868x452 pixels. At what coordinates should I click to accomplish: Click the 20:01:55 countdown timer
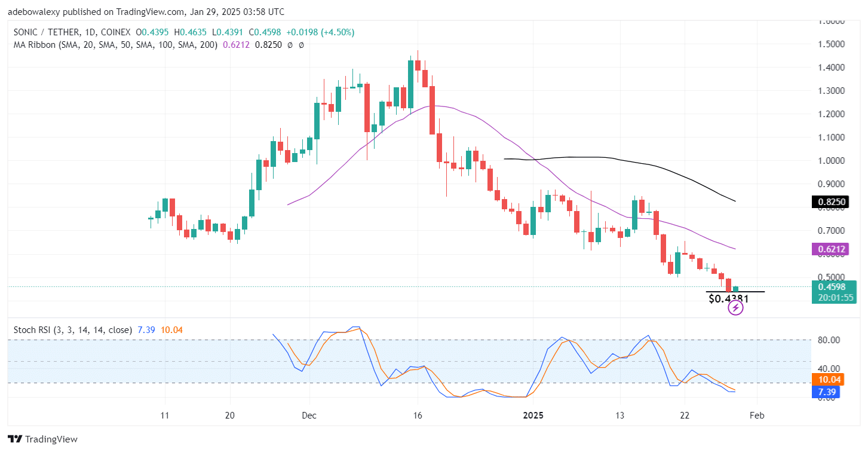(x=835, y=297)
